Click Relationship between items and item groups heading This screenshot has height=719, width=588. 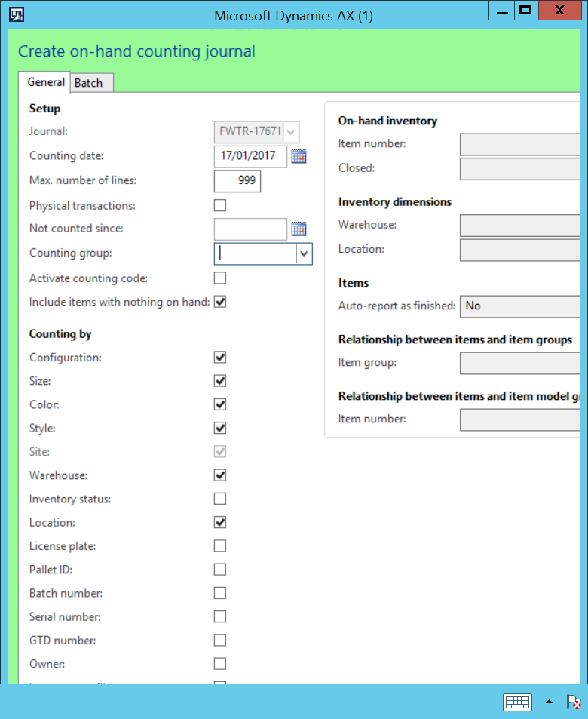455,340
